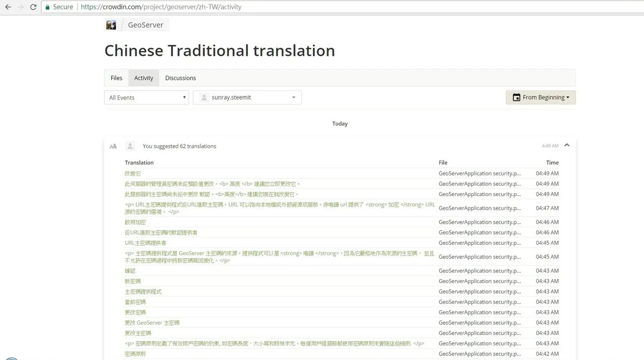Viewport: 644px width, 360px height.
Task: Open translation starting '此伺服器的管理員密碼'
Action: click(213, 184)
